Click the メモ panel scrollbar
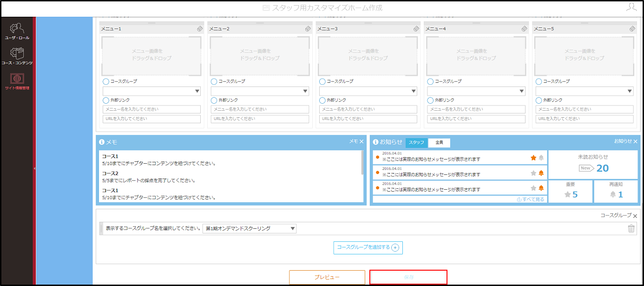Screen dimensions: 644x286 (x=362, y=162)
